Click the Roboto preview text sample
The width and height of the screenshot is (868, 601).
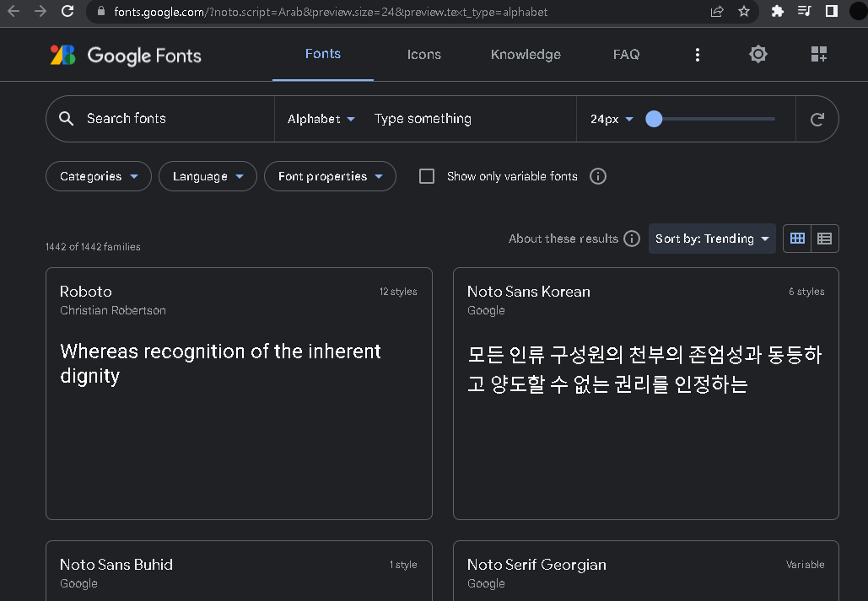point(220,363)
